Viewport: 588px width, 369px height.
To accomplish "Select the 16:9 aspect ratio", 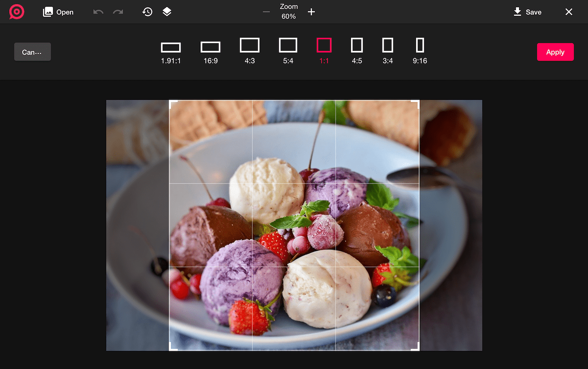I will pyautogui.click(x=210, y=53).
